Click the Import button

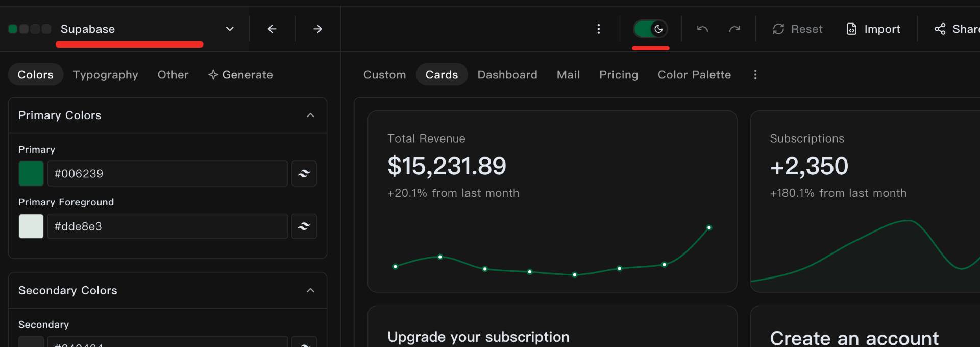873,29
